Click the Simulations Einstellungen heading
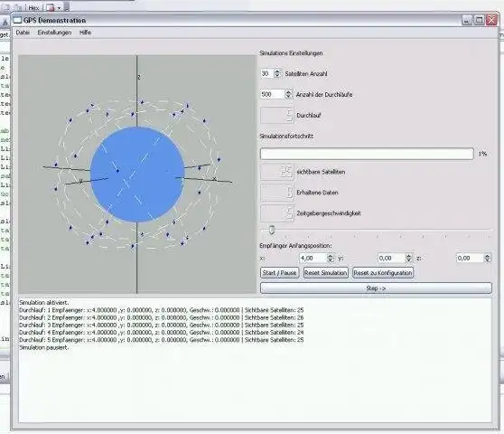Screen dimensions: 504x434 291,53
